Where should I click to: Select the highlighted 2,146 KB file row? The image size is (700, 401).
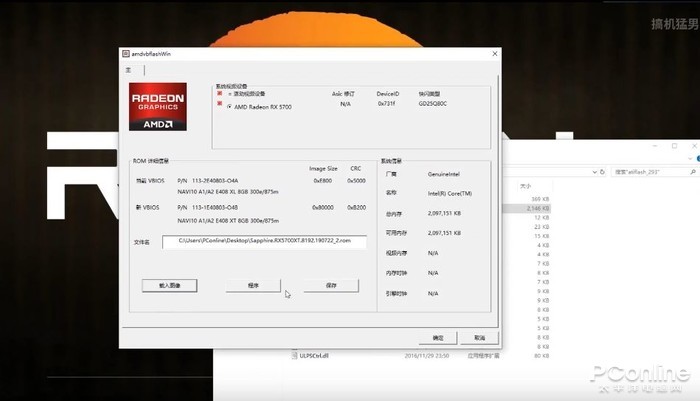[526, 208]
